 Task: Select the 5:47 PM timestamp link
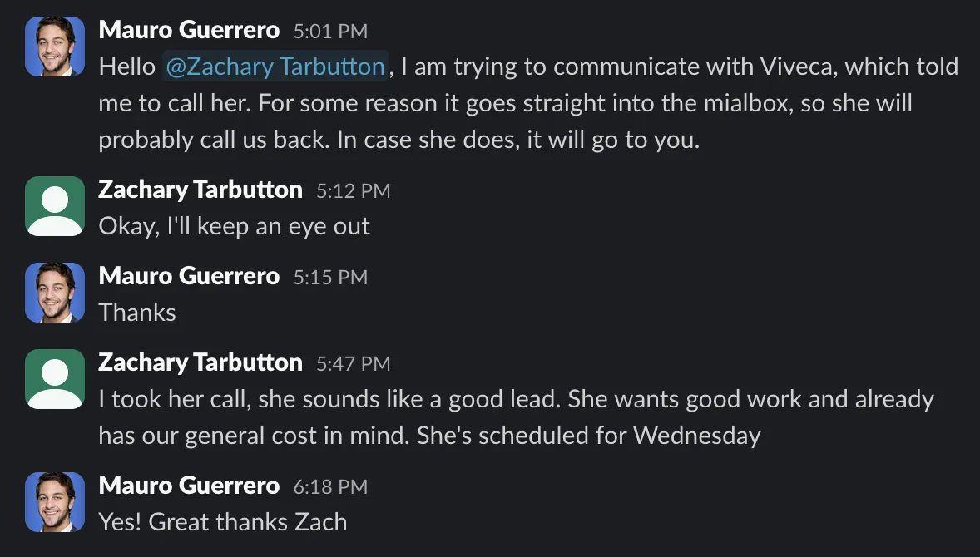tap(353, 363)
